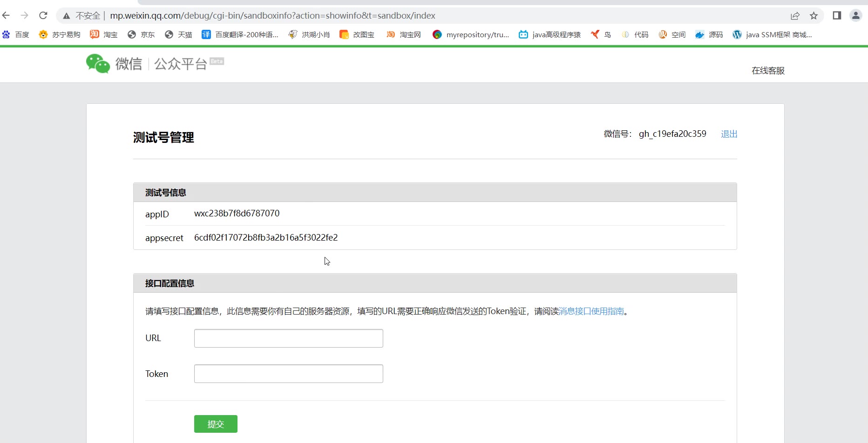Open the java SSM框架 商城 bookmark

773,34
